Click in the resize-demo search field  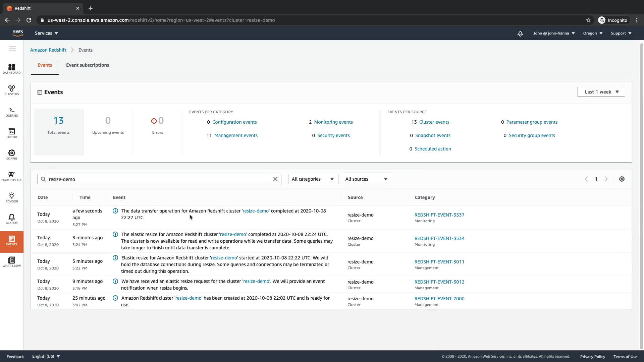(158, 179)
